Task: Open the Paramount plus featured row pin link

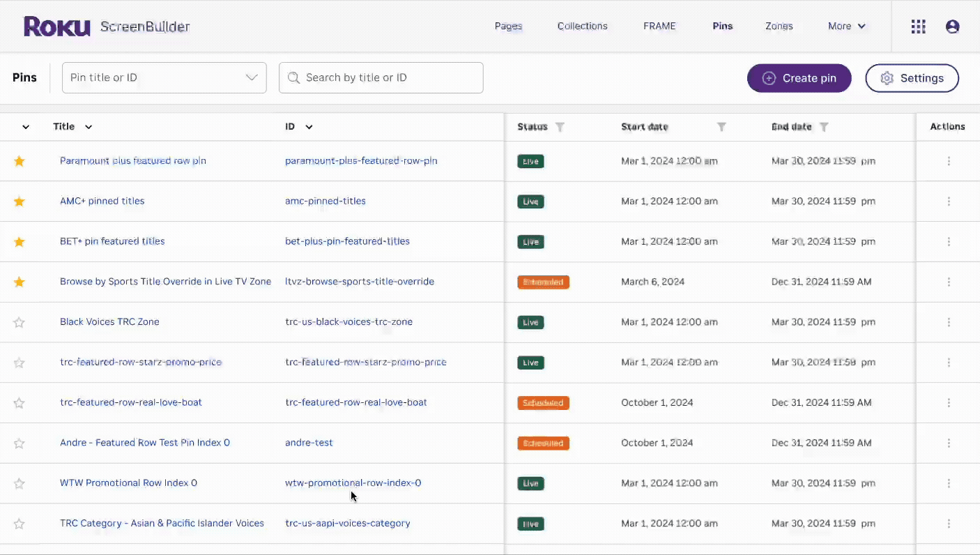Action: coord(133,161)
